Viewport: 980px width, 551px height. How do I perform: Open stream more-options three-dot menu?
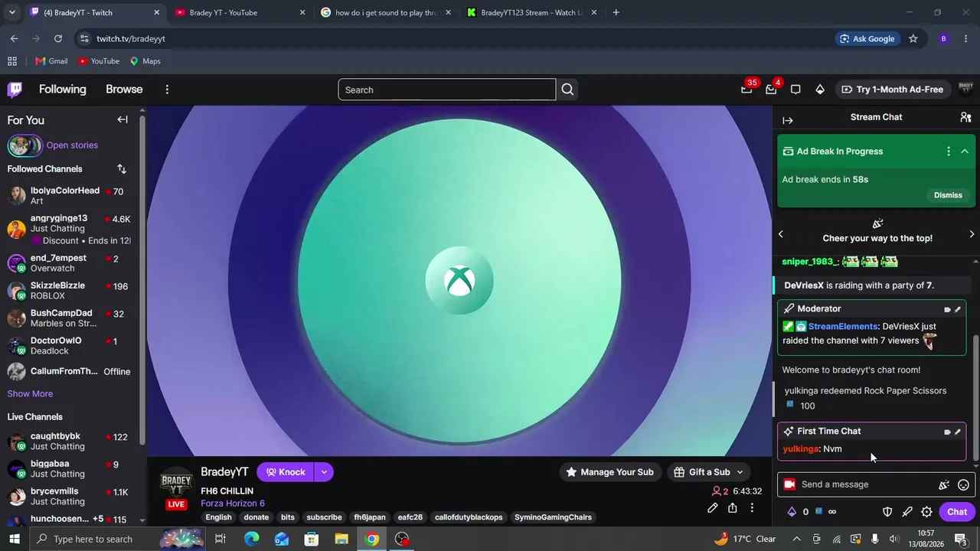[x=752, y=508]
